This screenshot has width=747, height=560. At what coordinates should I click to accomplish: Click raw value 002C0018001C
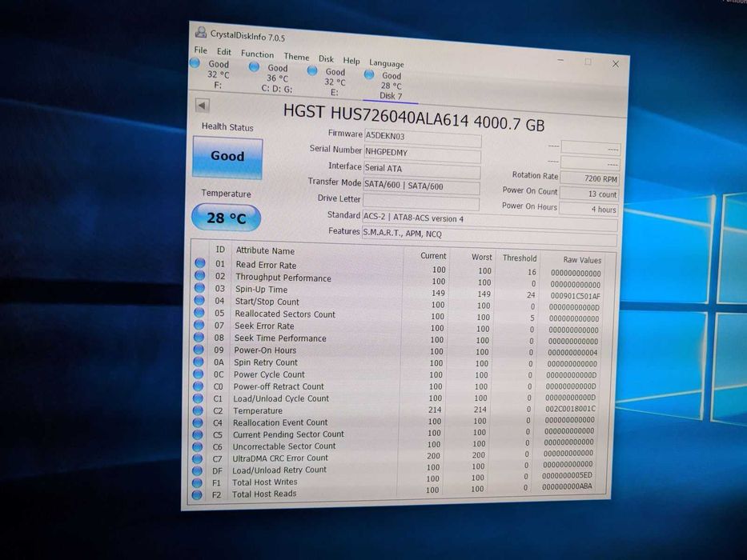coord(570,409)
